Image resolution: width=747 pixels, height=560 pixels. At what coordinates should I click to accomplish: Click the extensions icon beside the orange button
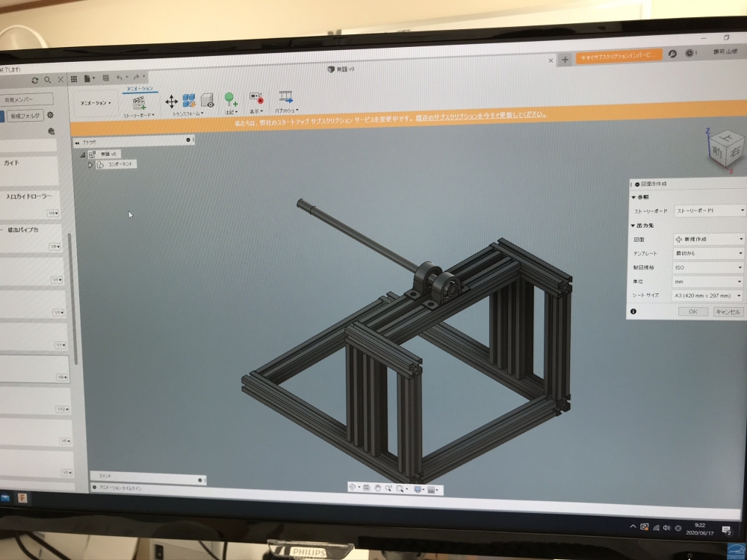[672, 54]
